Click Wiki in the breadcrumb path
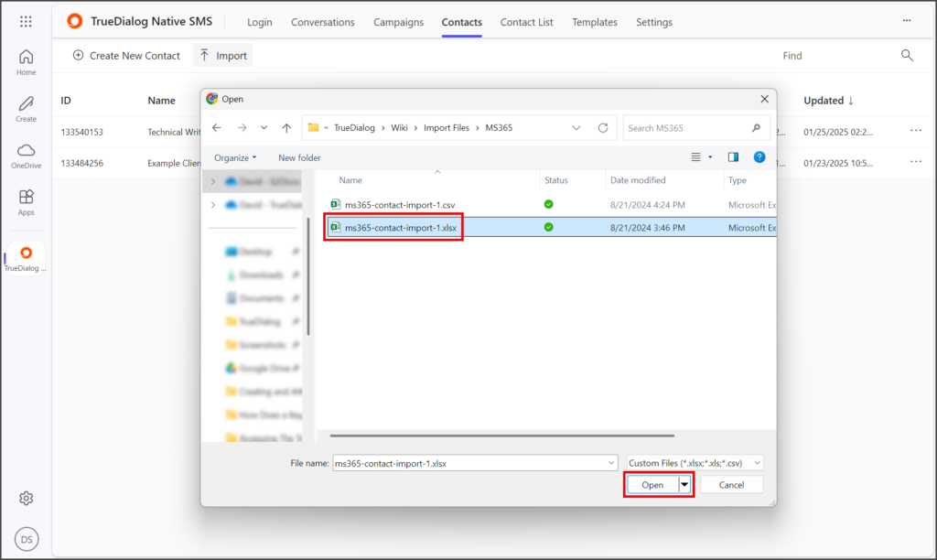This screenshot has height=560, width=937. point(399,128)
